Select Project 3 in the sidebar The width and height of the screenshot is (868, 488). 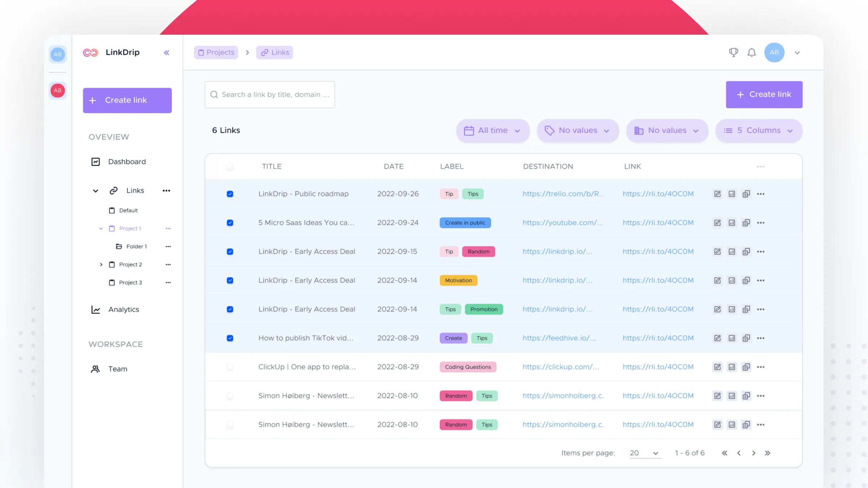tap(131, 283)
